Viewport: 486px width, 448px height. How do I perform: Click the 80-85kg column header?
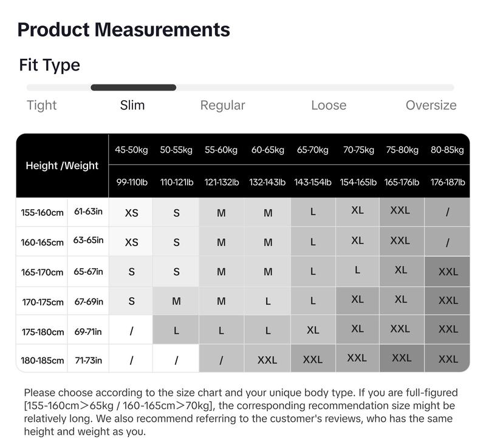pyautogui.click(x=447, y=150)
